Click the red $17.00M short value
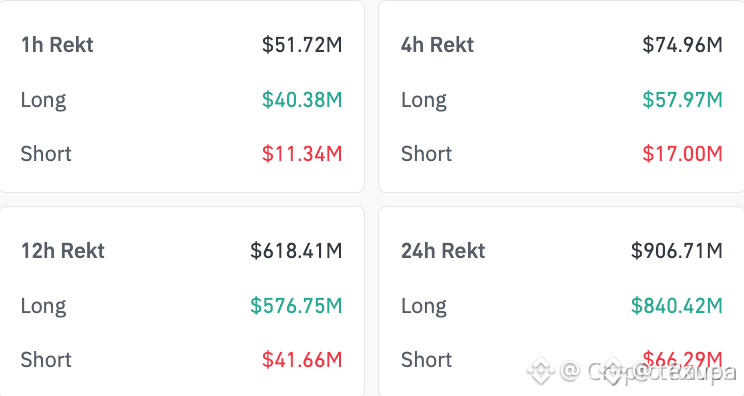The height and width of the screenshot is (396, 744). tap(682, 154)
